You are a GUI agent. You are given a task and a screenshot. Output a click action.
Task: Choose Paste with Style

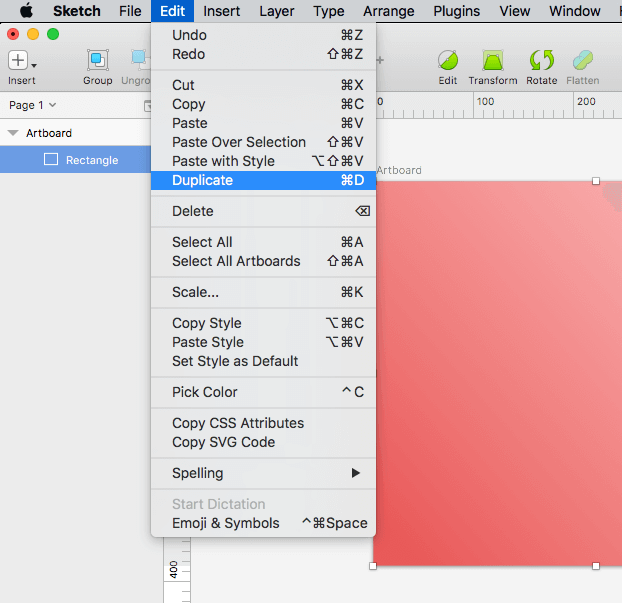263,161
